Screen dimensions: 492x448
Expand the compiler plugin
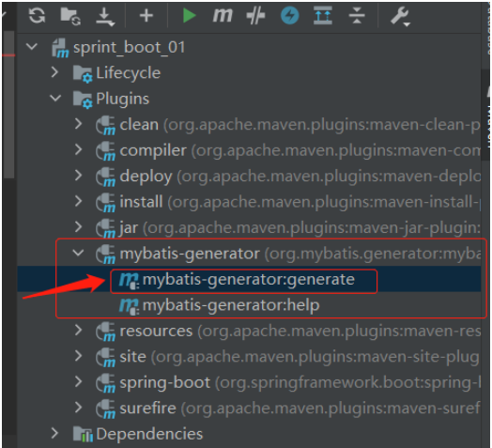tap(79, 149)
